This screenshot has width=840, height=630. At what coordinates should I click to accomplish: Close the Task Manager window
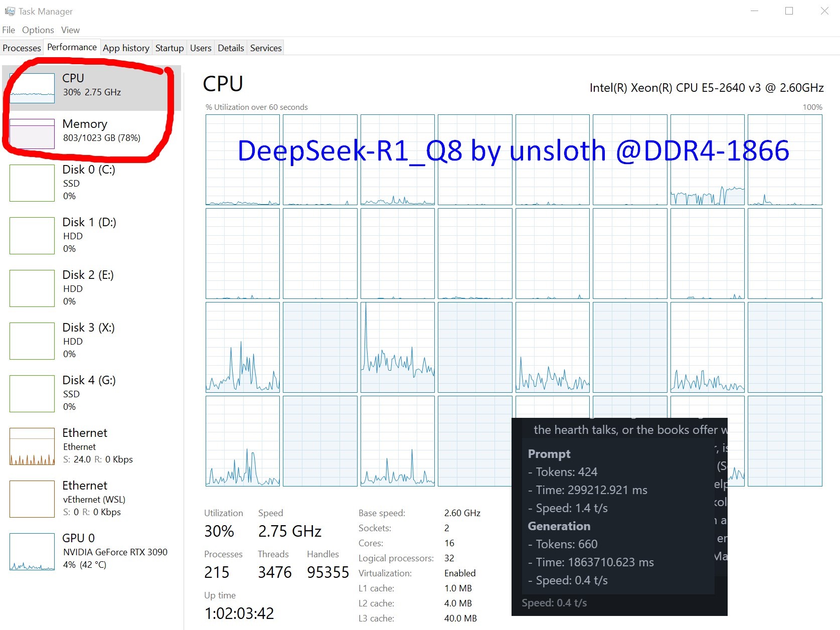[x=824, y=11]
